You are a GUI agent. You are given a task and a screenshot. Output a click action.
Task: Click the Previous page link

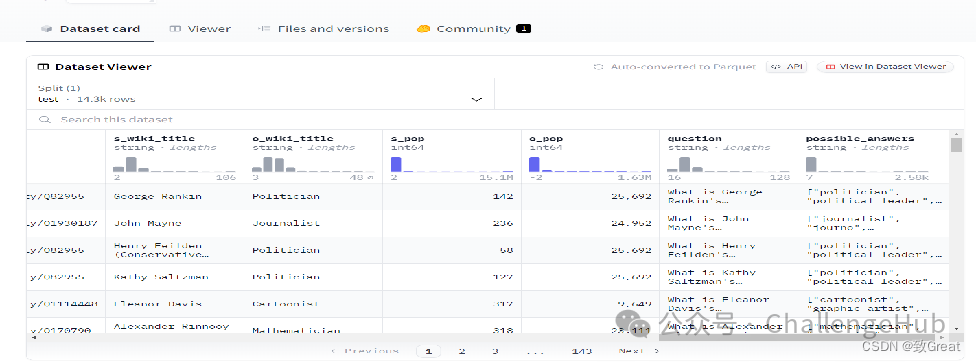(x=365, y=351)
